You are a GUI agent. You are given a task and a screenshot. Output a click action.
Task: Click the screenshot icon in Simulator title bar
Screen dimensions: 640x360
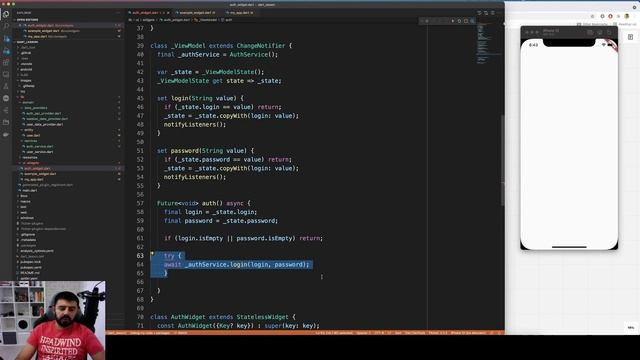coord(590,32)
